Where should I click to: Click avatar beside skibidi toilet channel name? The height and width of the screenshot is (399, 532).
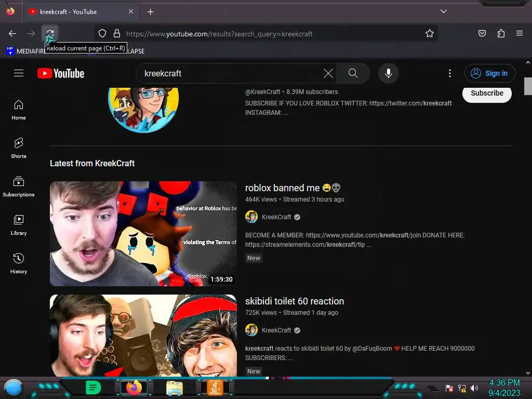[x=251, y=330]
